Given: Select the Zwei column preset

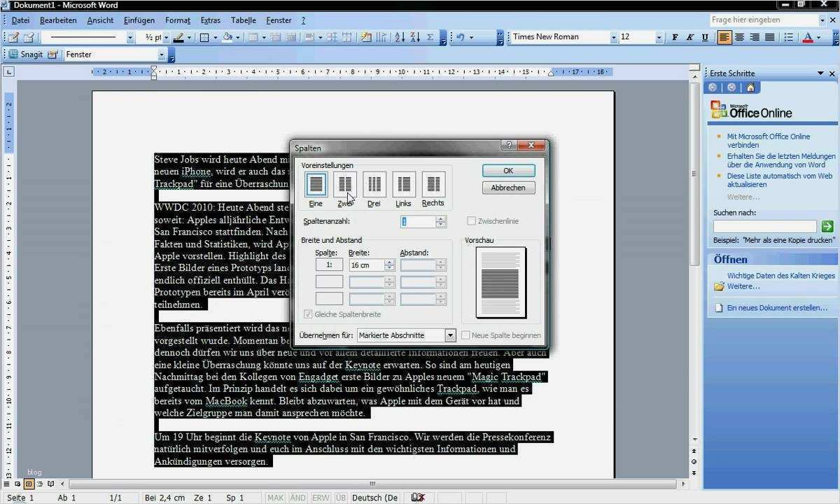Looking at the screenshot, I should tap(344, 185).
